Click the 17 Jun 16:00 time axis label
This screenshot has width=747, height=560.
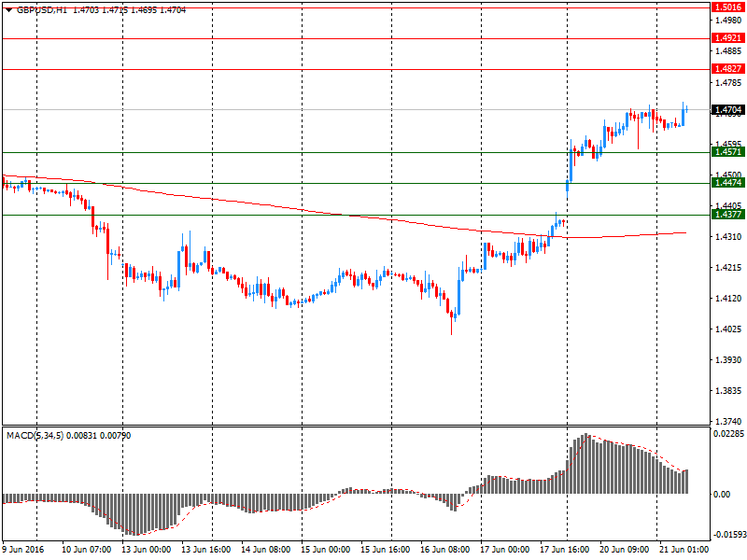[564, 550]
